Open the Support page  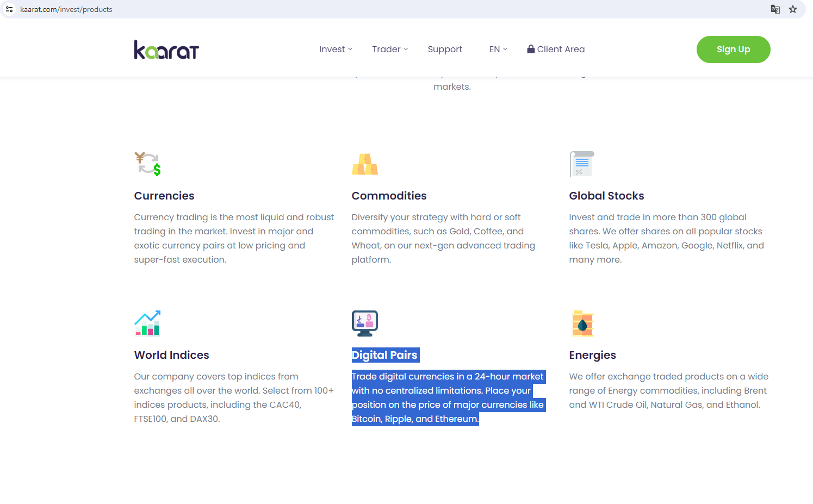pyautogui.click(x=445, y=49)
